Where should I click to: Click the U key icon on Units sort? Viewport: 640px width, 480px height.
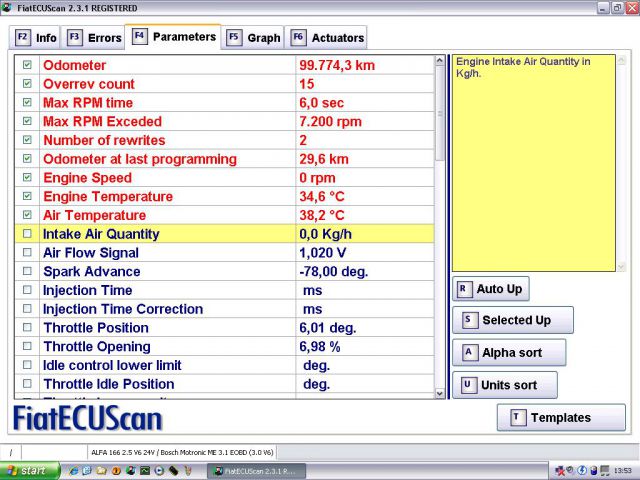[x=468, y=385]
